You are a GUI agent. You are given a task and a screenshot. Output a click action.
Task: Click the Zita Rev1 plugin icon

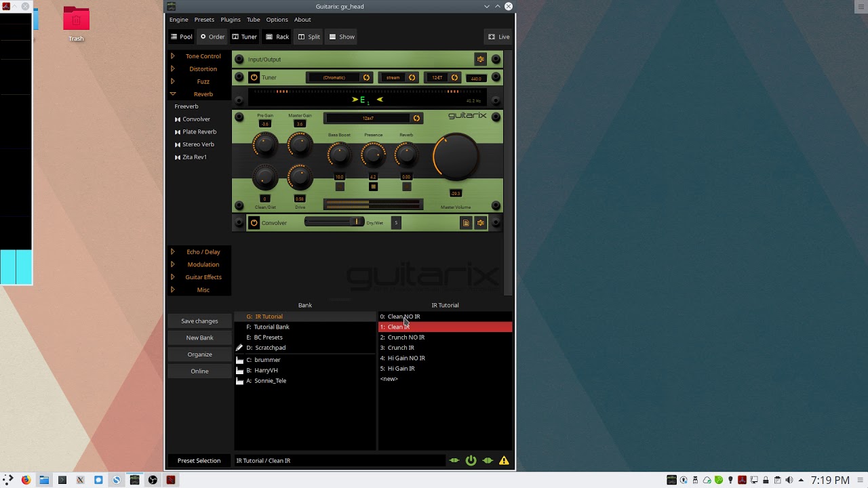(178, 157)
